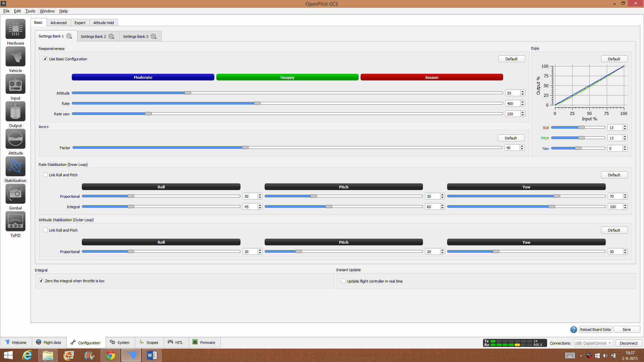Open Word from the taskbar

[x=152, y=355]
